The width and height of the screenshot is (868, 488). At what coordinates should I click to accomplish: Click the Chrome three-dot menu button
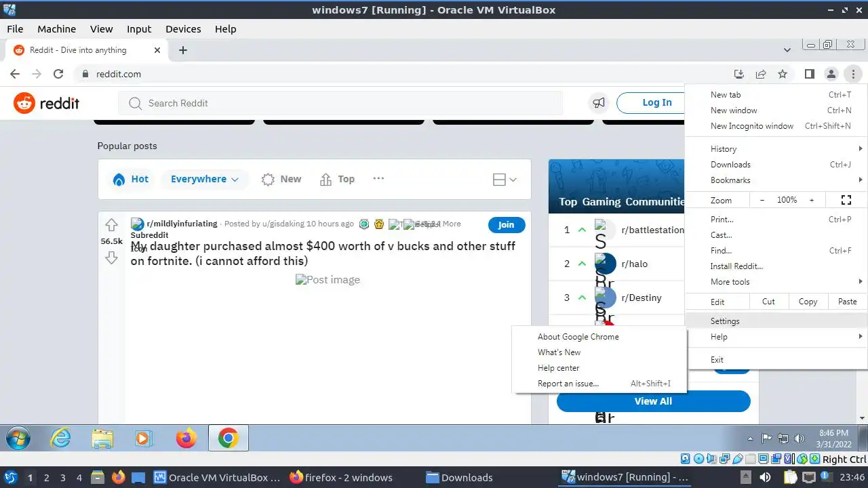pos(853,74)
